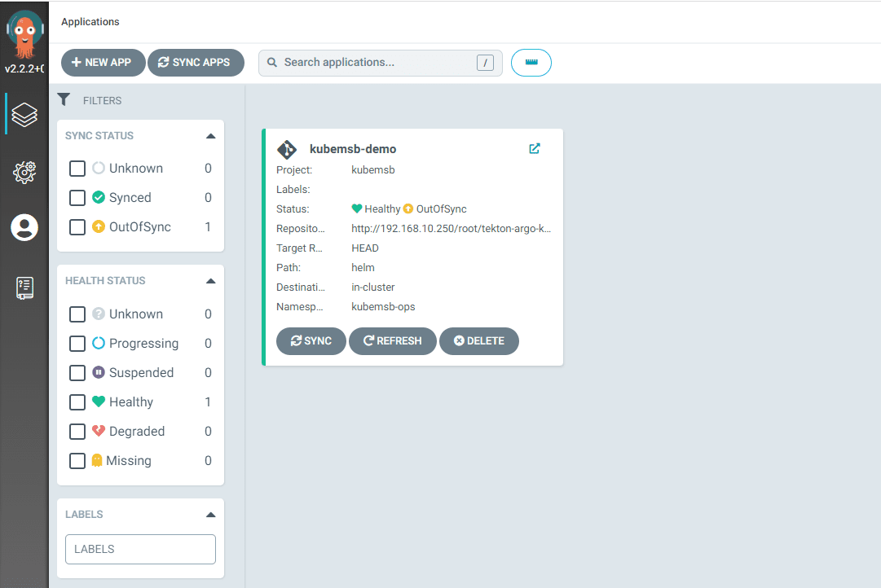Check the Progressing filter checkbox
Viewport: 881px width, 588px height.
coord(77,343)
